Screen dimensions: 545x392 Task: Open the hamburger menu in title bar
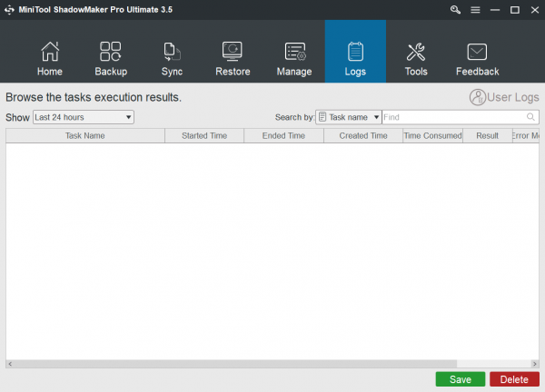[475, 10]
